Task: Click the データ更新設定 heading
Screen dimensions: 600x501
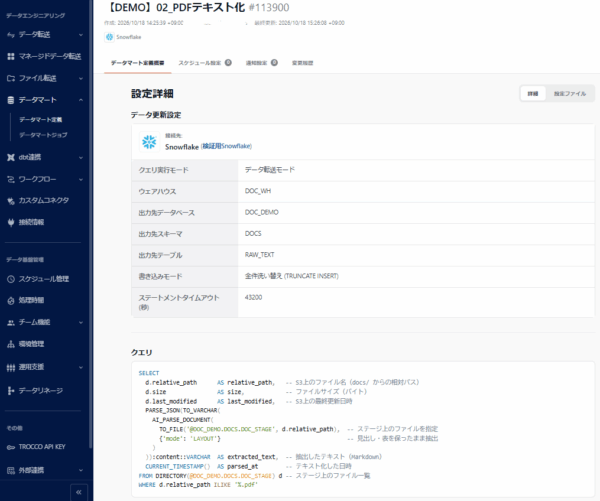Action: click(156, 115)
